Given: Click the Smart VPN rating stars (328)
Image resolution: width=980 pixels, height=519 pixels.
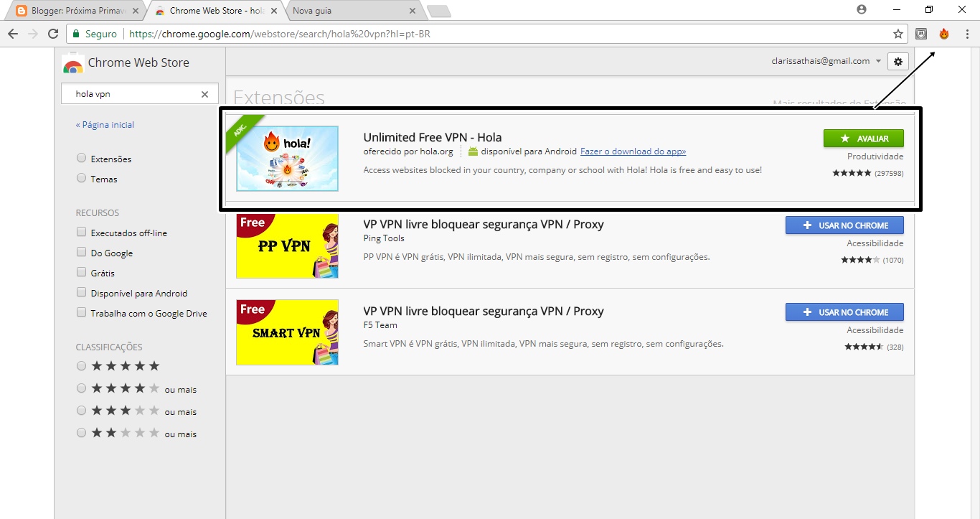Looking at the screenshot, I should (x=864, y=347).
